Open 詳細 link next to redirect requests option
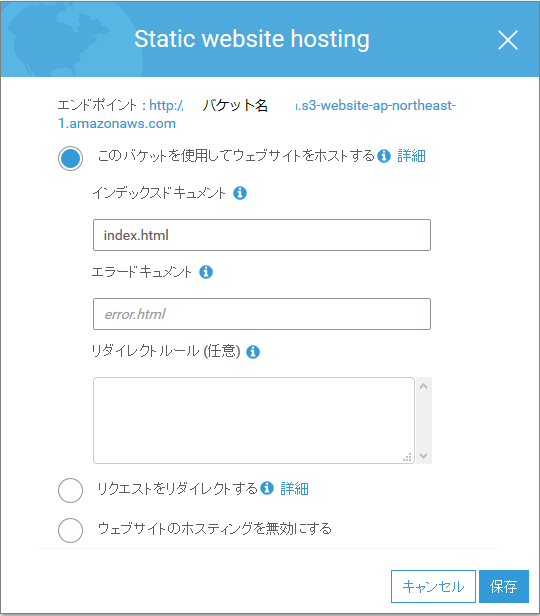540x616 pixels. tap(294, 489)
